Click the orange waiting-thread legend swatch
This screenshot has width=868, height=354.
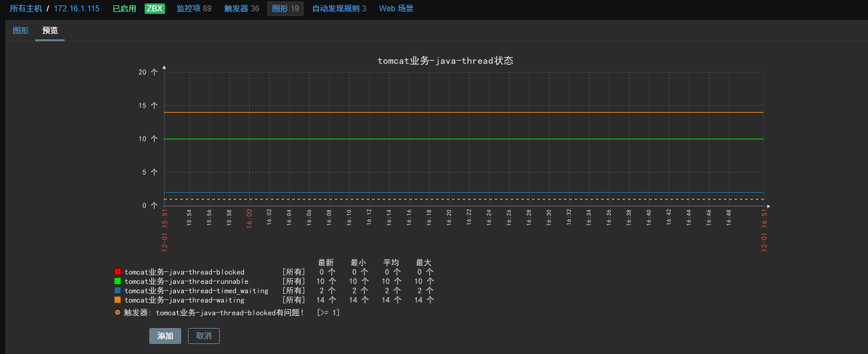(118, 300)
